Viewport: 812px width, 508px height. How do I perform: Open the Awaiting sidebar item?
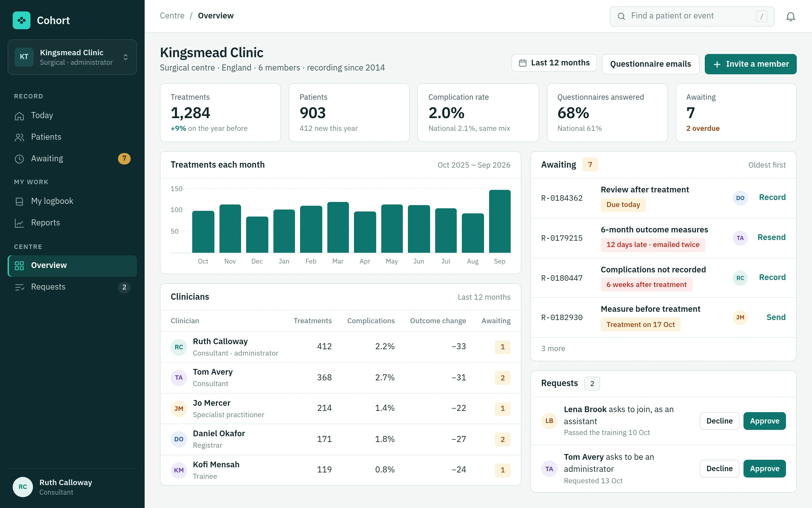pyautogui.click(x=72, y=158)
